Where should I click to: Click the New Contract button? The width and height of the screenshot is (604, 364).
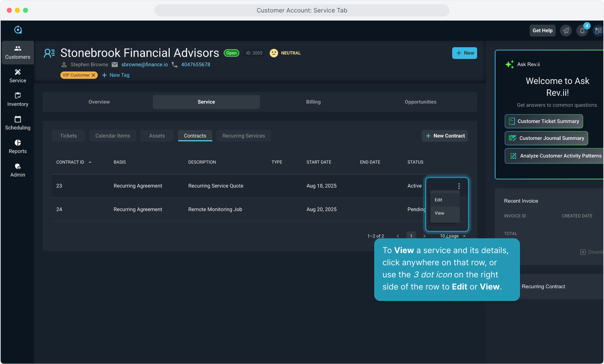[445, 136]
